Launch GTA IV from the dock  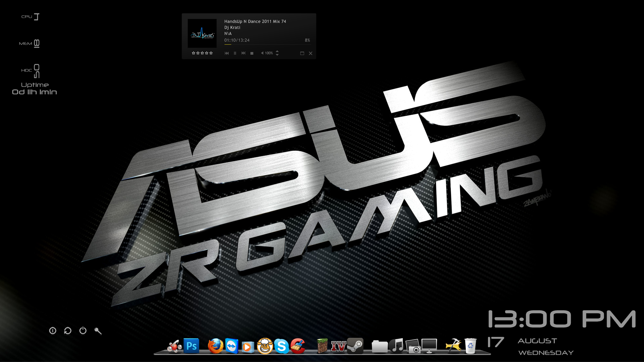click(338, 346)
